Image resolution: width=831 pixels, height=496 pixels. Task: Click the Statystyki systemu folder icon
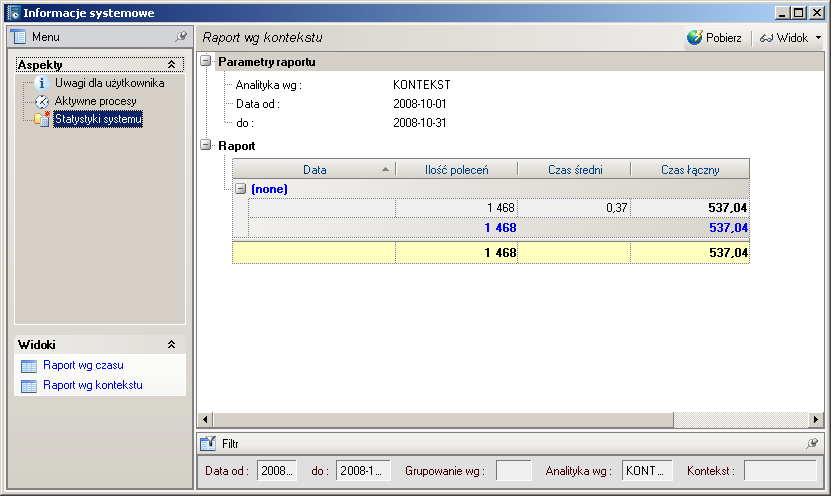tap(42, 119)
